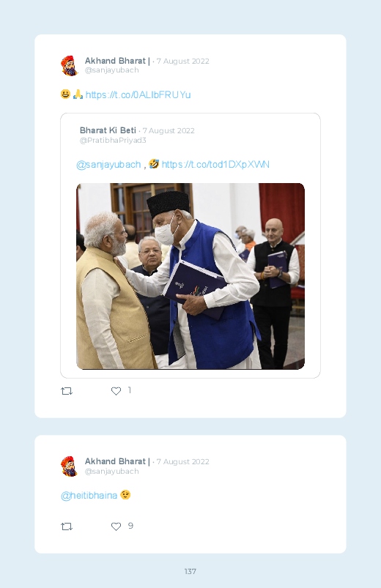Like the @heitibhaina reply tweet
Image resolution: width=381 pixels, height=588 pixels.
point(116,526)
